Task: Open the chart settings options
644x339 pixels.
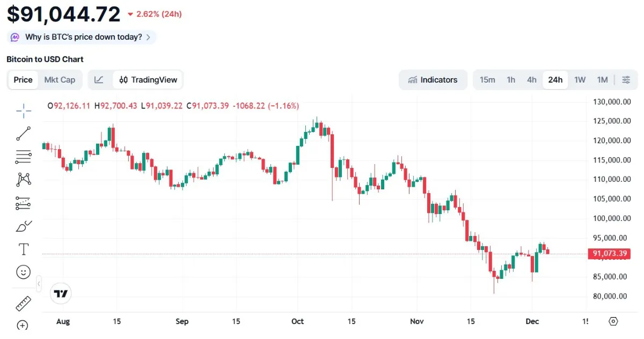Action: pyautogui.click(x=626, y=80)
